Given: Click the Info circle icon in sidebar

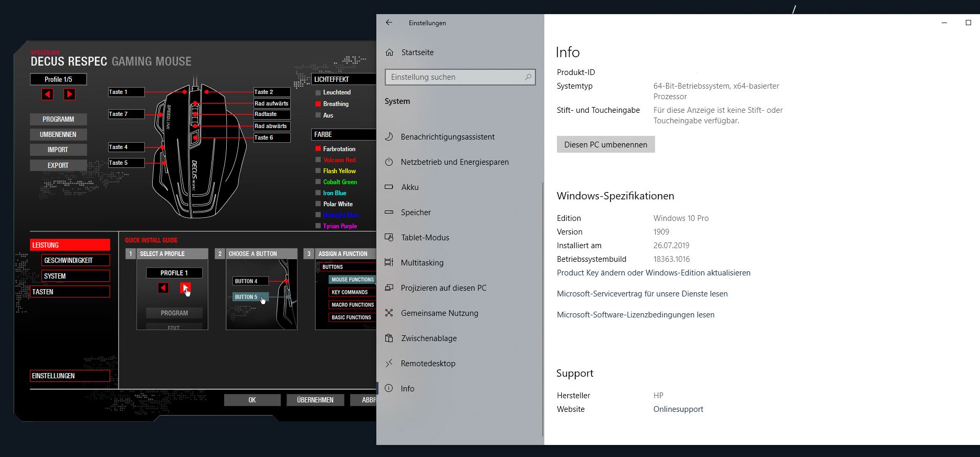Looking at the screenshot, I should tap(389, 388).
